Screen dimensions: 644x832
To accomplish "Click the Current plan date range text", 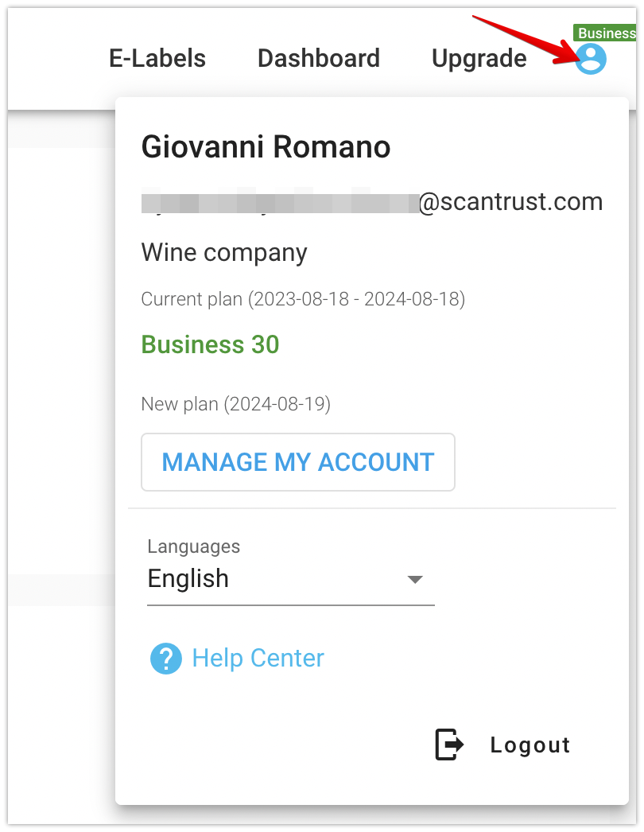I will [x=303, y=299].
